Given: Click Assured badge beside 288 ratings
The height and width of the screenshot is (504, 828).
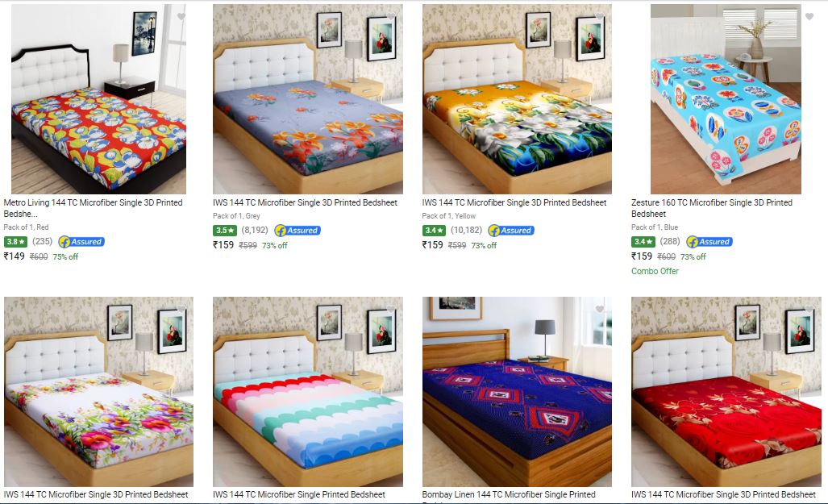Looking at the screenshot, I should click(x=709, y=242).
